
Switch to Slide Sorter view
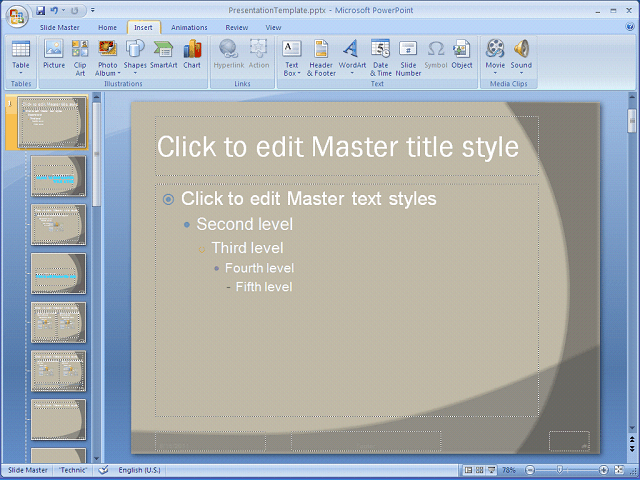(480, 470)
